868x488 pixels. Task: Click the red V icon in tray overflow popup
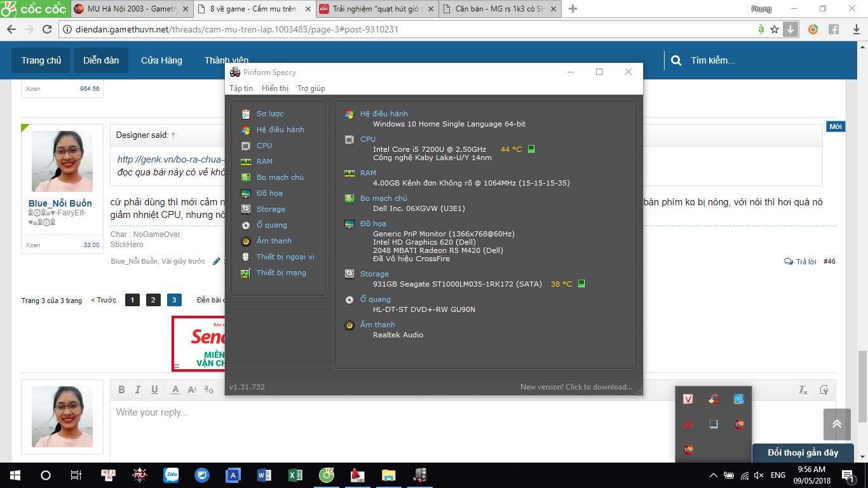688,399
